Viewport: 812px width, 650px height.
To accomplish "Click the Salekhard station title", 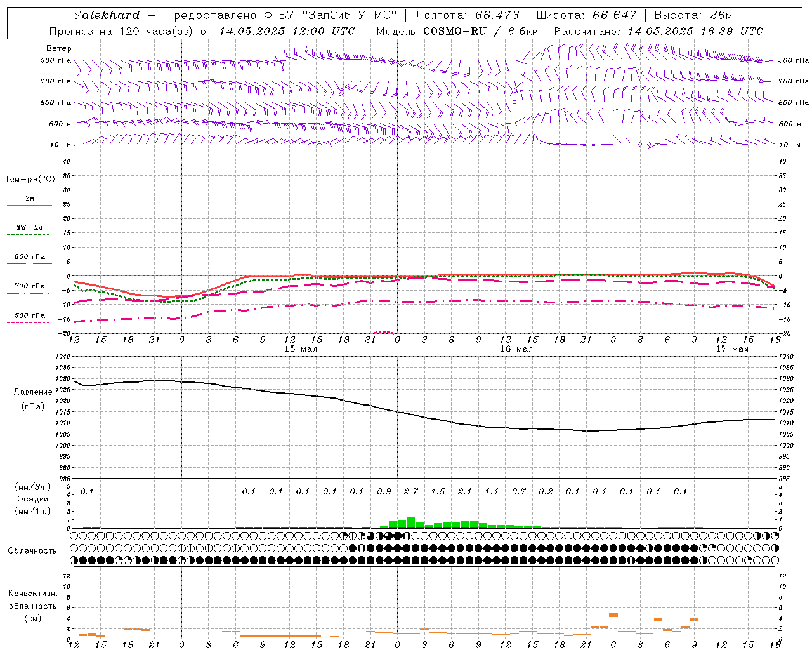I will pyautogui.click(x=107, y=15).
